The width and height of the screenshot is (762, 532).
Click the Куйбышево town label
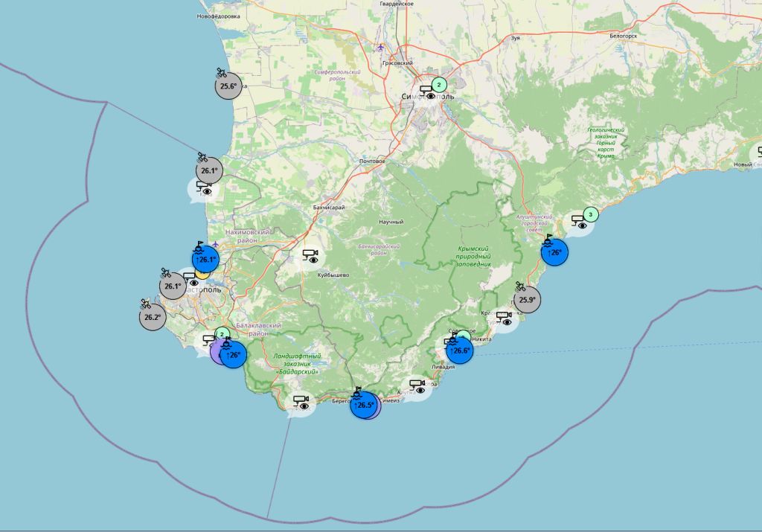(333, 275)
